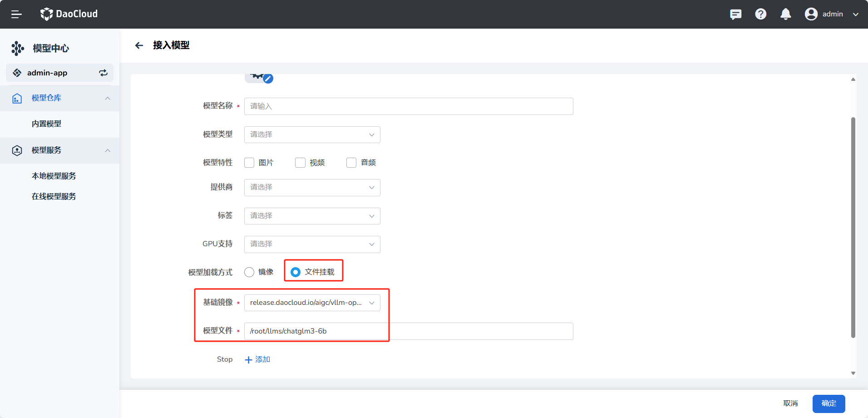The image size is (868, 418).
Task: Click the admin user avatar icon
Action: [x=811, y=14]
